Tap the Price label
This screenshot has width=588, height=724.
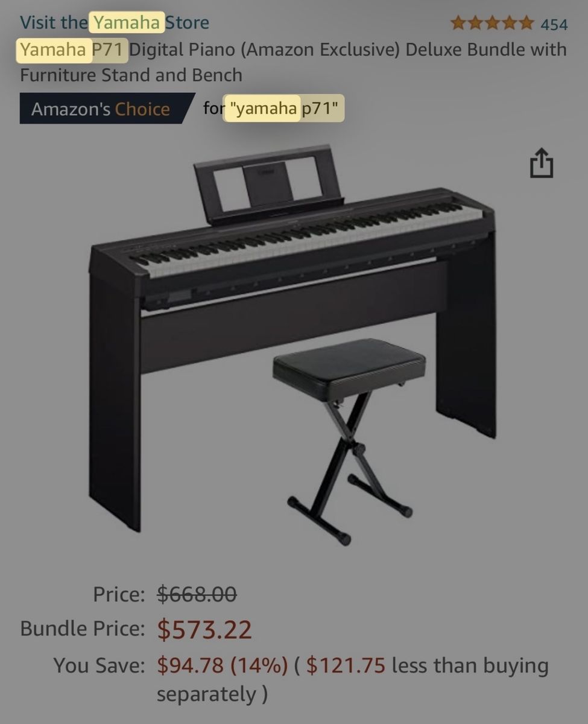point(119,594)
